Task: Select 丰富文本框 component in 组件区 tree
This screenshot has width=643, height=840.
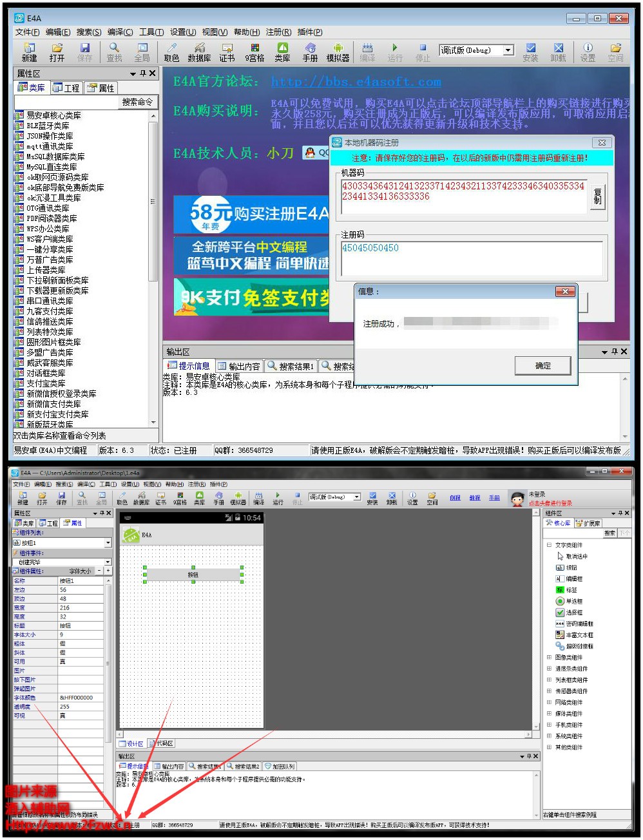Action: (x=574, y=635)
